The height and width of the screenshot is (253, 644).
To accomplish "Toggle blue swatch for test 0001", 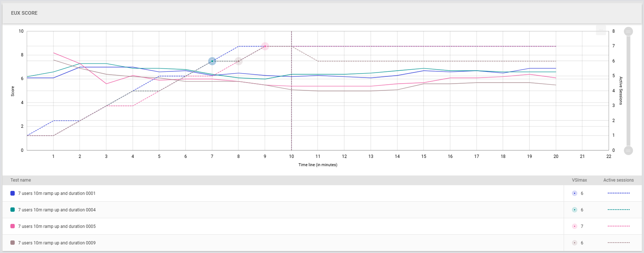I will coord(13,193).
